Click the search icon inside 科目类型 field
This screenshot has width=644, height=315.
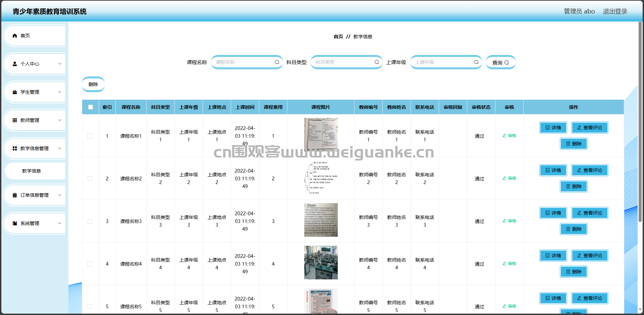(377, 62)
